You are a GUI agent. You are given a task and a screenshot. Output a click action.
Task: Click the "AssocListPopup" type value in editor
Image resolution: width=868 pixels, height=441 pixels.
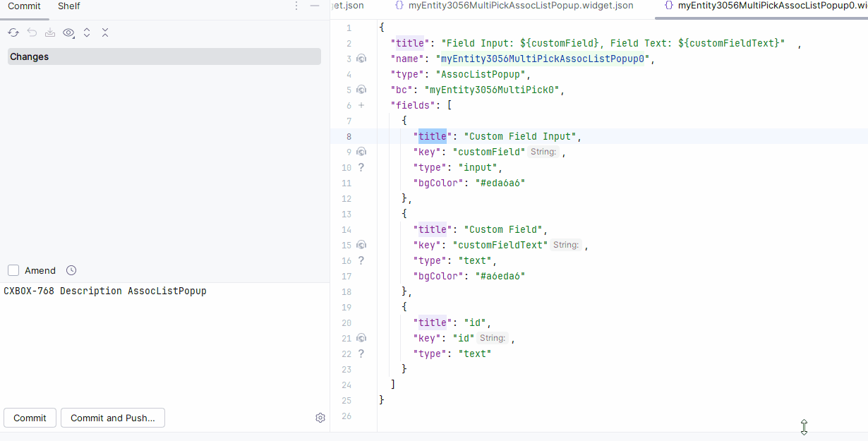point(481,74)
